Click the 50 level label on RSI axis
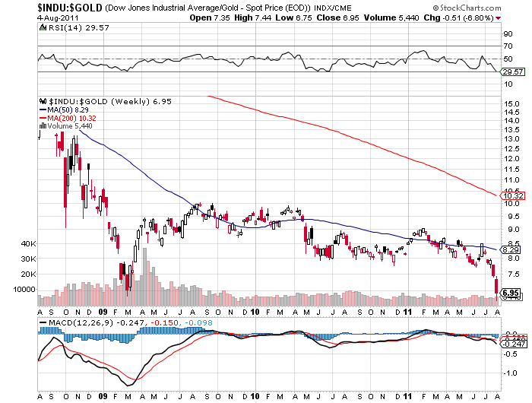The width and height of the screenshot is (532, 403). pos(508,59)
